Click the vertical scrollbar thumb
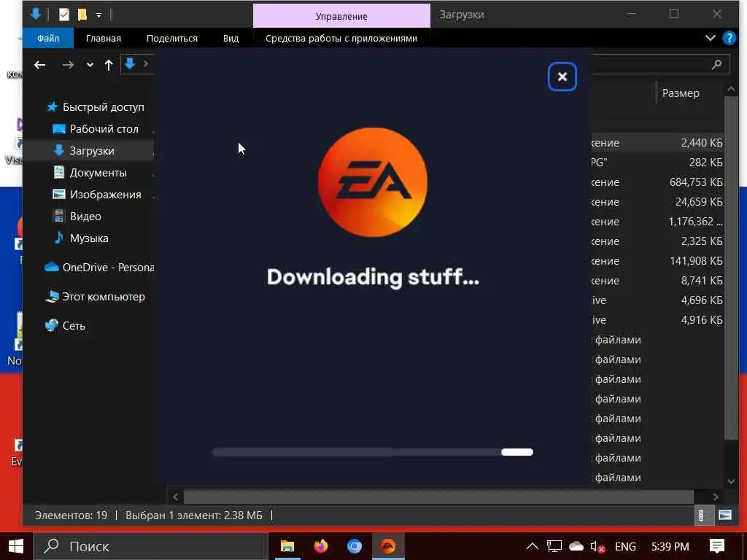The width and height of the screenshot is (747, 560). coord(731,268)
